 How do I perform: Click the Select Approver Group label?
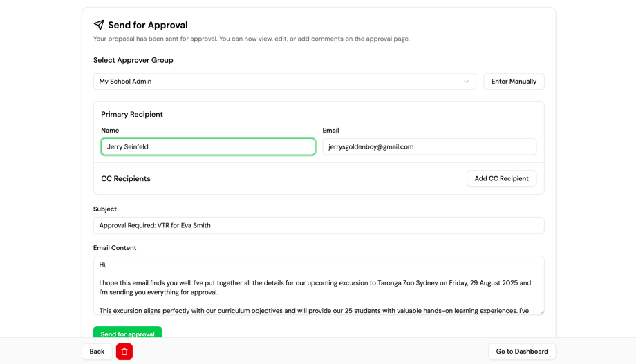click(x=133, y=60)
